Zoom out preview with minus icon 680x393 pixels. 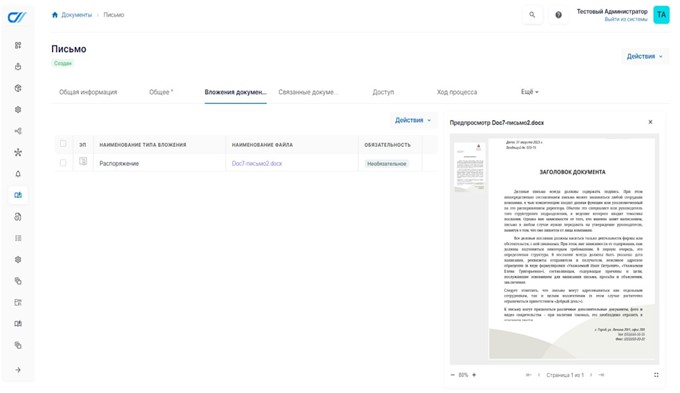coord(453,375)
